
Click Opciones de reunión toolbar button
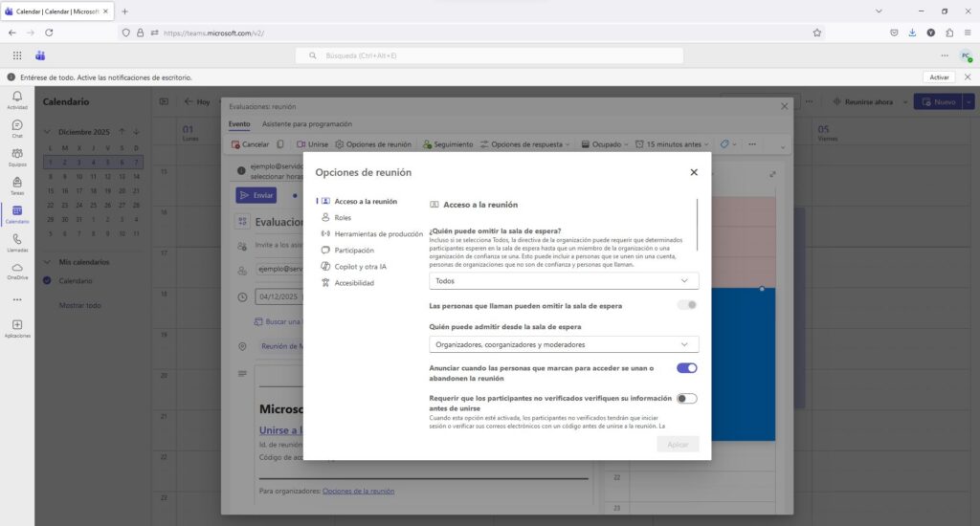tap(373, 144)
